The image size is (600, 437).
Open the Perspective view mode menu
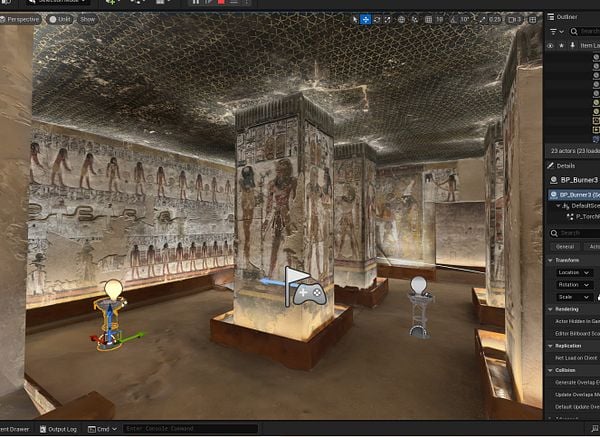click(x=20, y=19)
